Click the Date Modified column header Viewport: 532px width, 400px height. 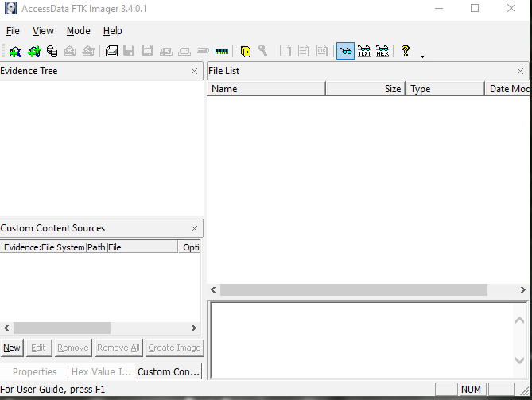507,89
